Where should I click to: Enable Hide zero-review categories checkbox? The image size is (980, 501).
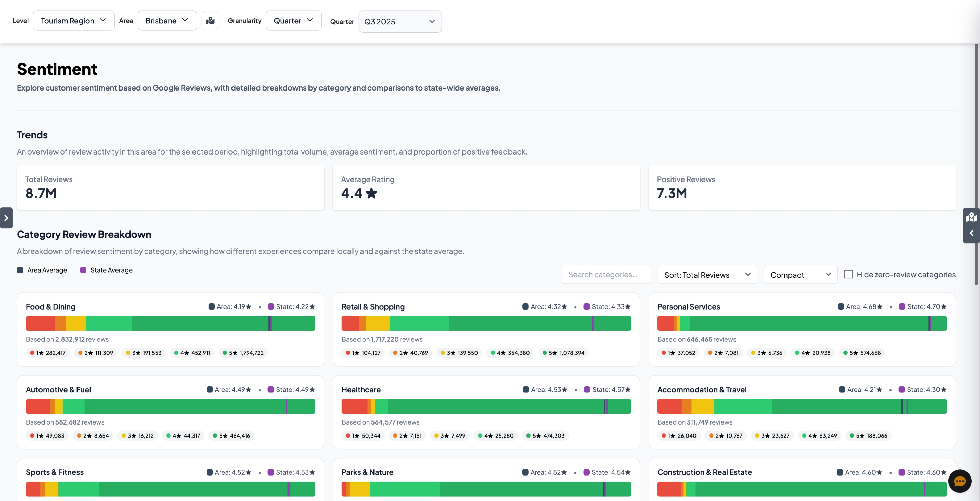pos(848,274)
